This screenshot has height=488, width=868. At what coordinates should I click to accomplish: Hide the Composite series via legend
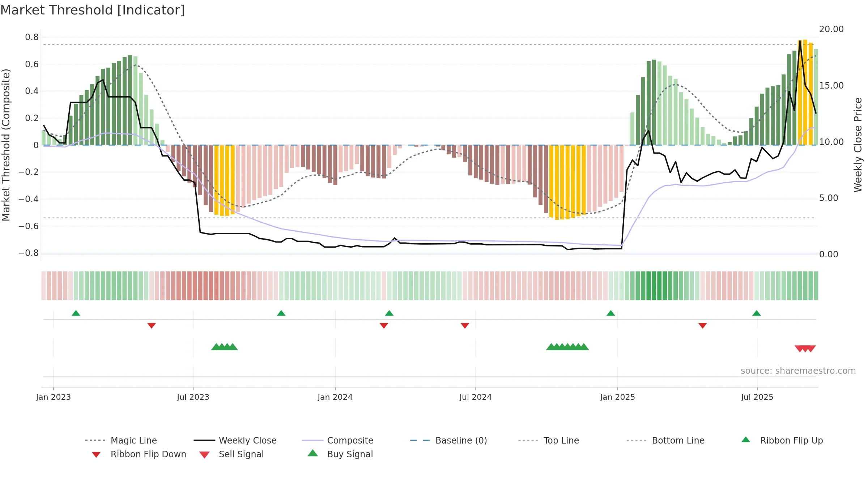337,440
